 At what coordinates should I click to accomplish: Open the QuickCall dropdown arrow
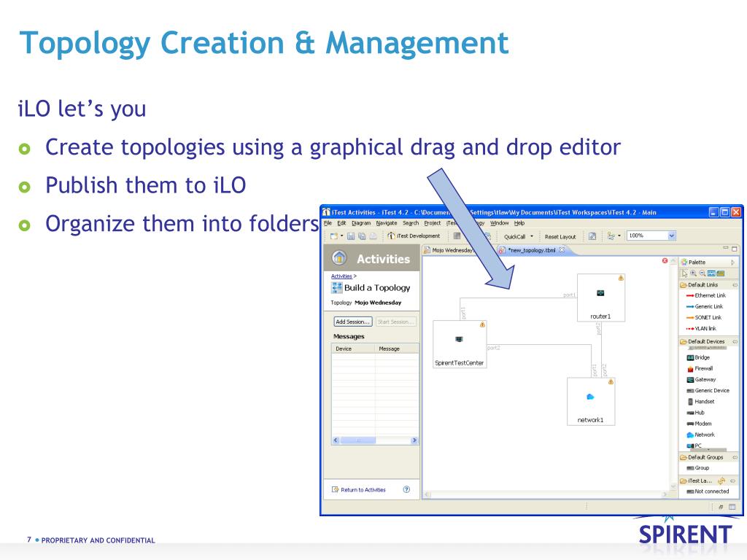[532, 236]
